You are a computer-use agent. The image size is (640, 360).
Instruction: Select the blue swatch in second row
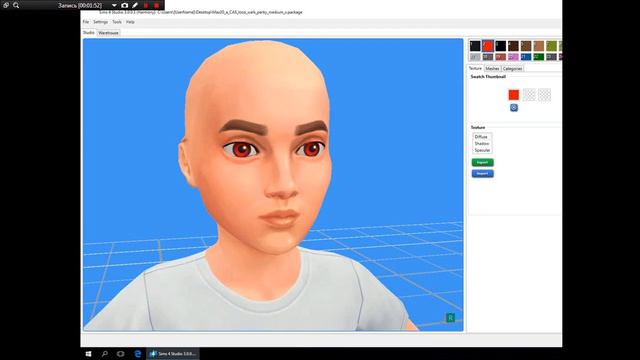(526, 57)
